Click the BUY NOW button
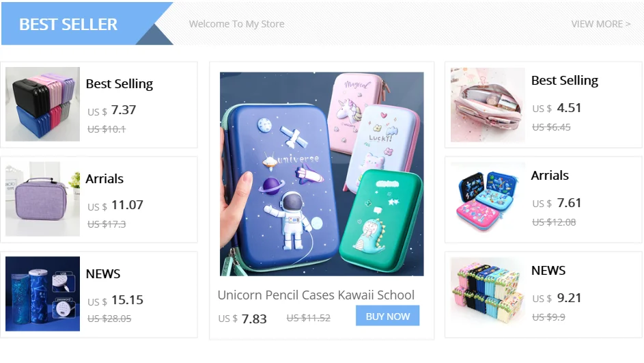644x363 pixels. 387,316
